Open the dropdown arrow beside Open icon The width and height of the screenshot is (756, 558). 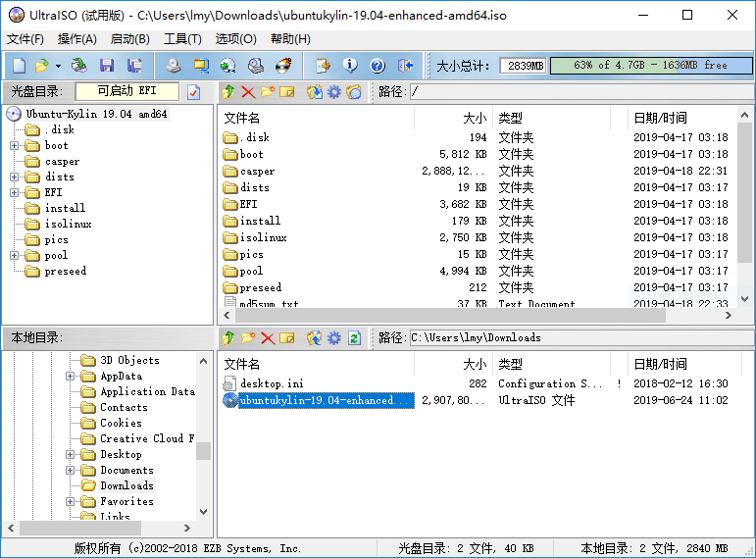(58, 66)
